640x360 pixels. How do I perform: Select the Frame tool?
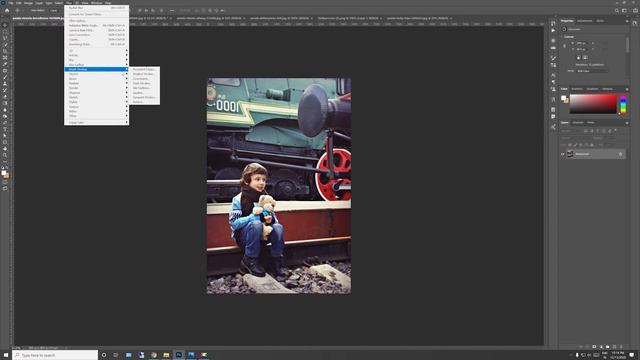tap(5, 58)
